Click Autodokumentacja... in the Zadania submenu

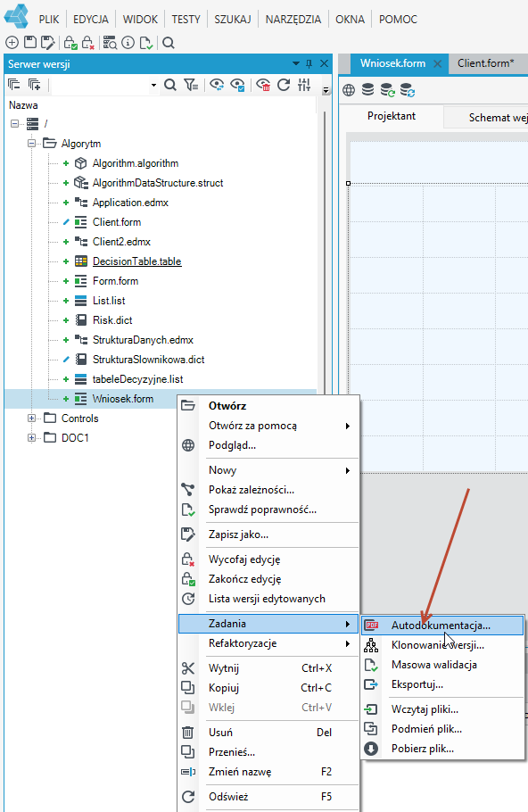coord(442,626)
